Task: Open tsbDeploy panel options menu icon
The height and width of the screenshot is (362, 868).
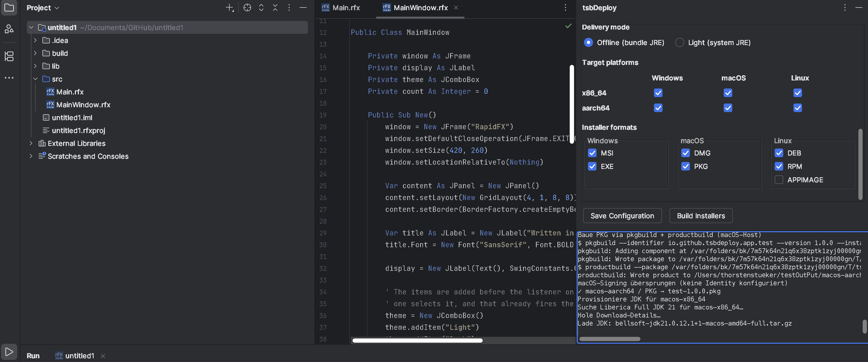Action: [845, 8]
